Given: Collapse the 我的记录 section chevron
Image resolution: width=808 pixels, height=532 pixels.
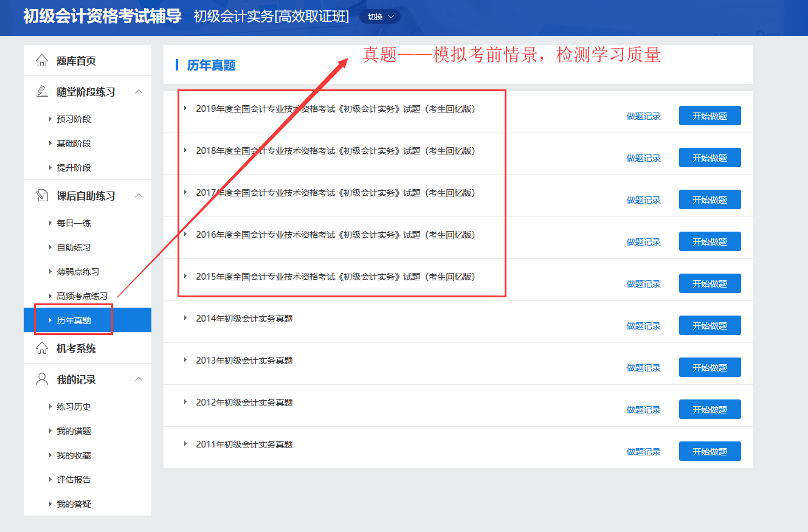Looking at the screenshot, I should click(139, 379).
